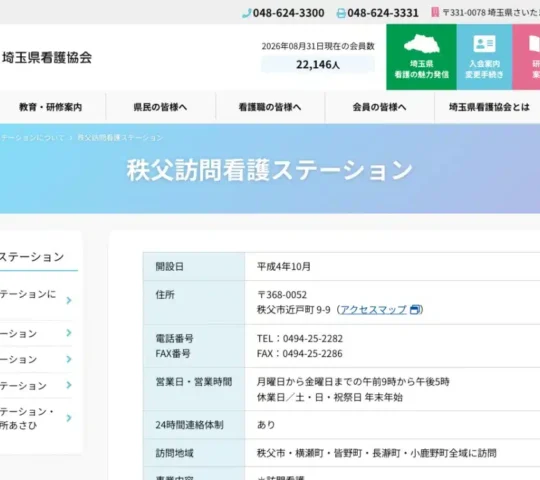Click table header 開設日
Image resolution: width=540 pixels, height=480 pixels.
coord(169,267)
